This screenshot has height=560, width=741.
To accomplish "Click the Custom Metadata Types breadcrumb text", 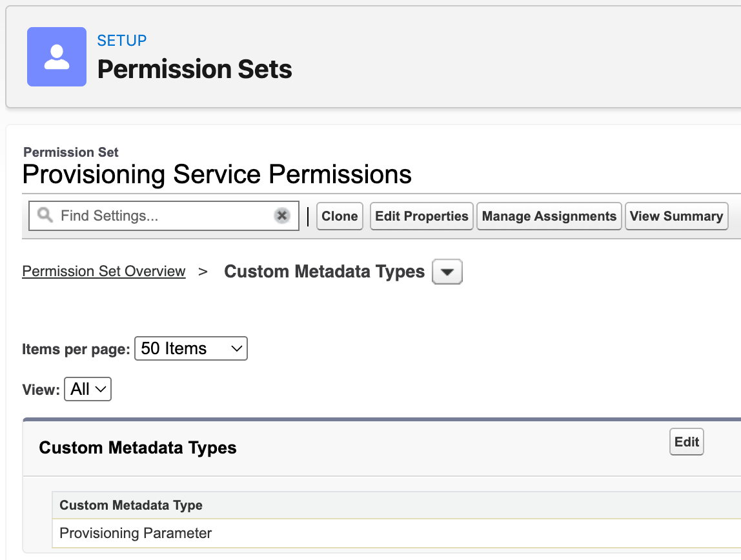I will click(324, 272).
